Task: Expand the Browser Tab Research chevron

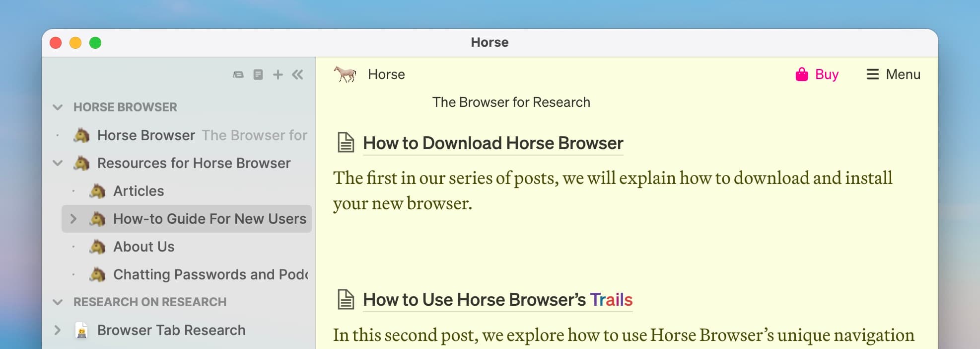Action: [x=58, y=330]
